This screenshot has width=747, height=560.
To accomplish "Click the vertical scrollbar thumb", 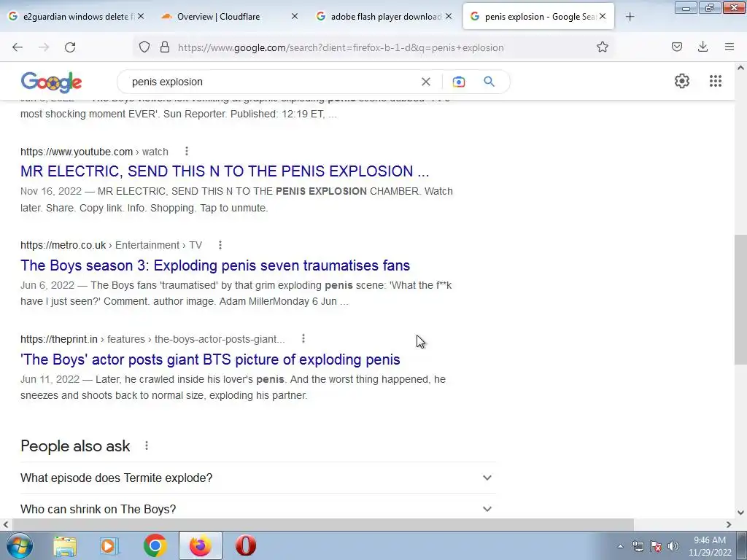I will [740, 300].
